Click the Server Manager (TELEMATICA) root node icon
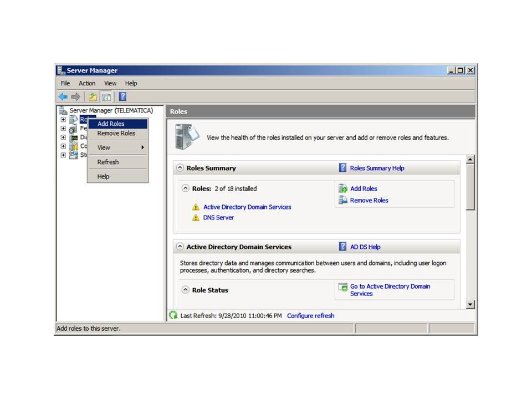532x399 pixels. pos(63,111)
